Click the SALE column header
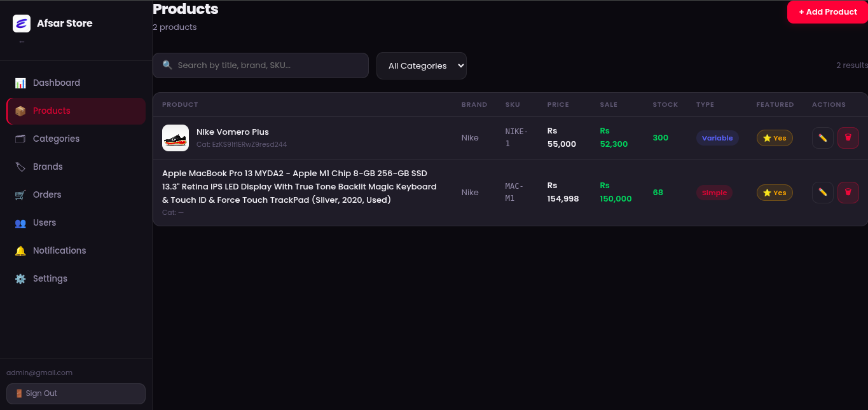This screenshot has width=868, height=410. 609,104
